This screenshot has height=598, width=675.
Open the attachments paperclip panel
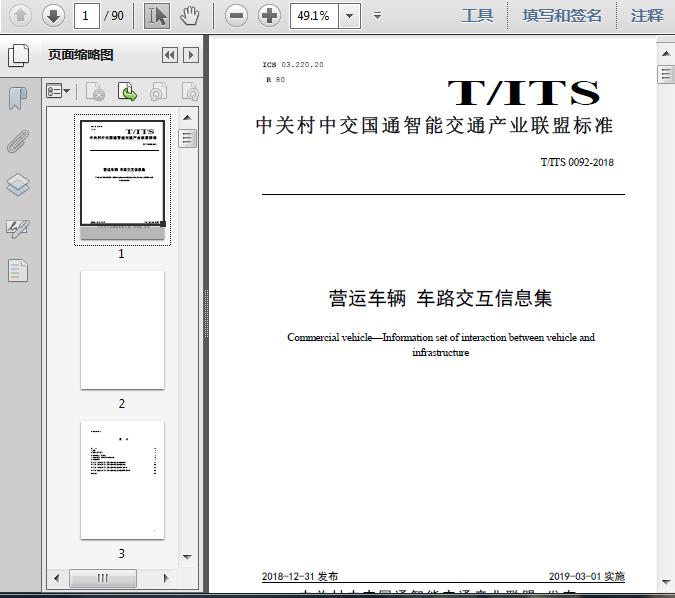pyautogui.click(x=18, y=142)
